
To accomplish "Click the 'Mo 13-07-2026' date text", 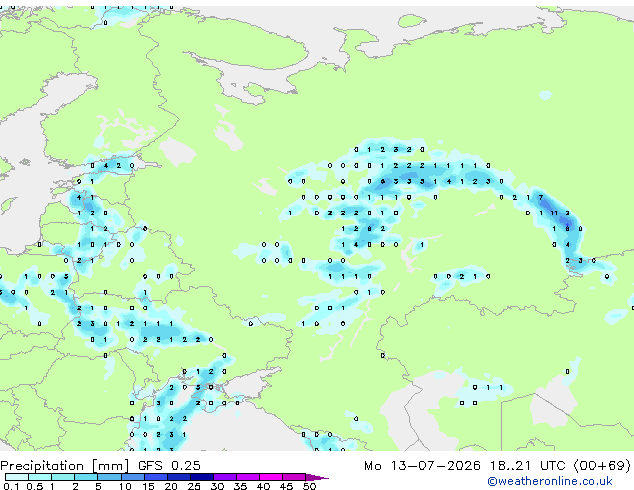I will (x=423, y=466).
